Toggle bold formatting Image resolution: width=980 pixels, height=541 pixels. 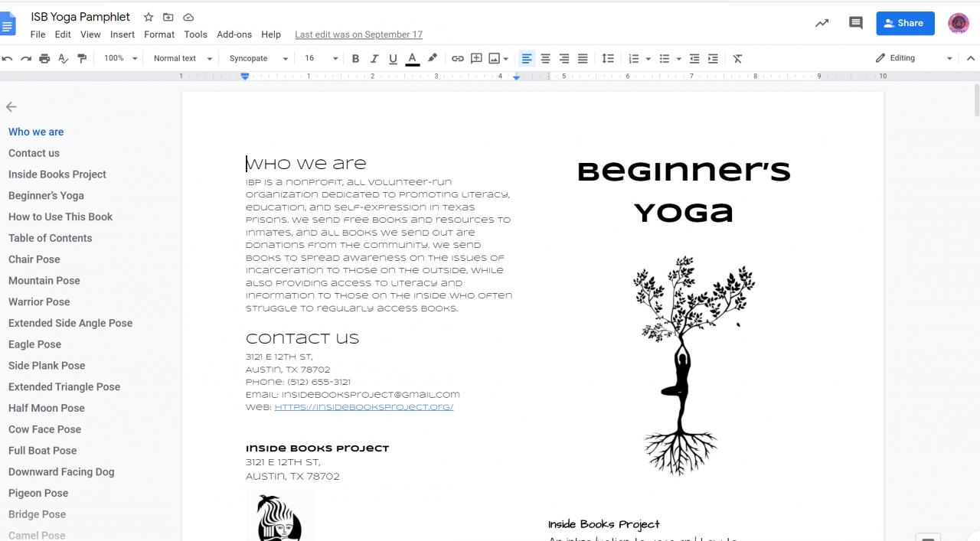(355, 59)
